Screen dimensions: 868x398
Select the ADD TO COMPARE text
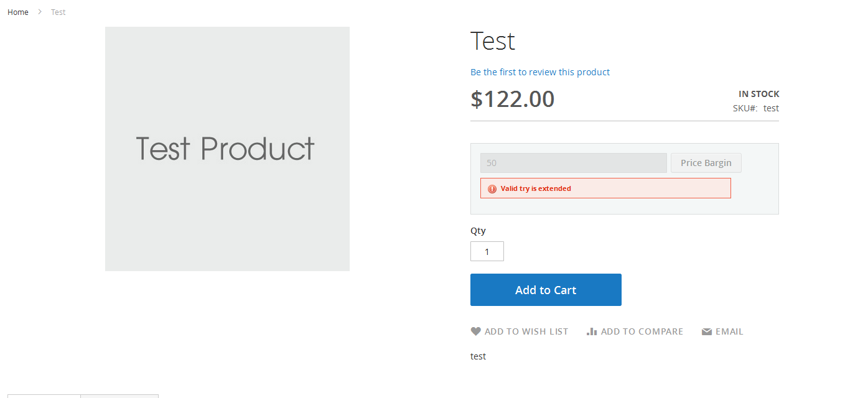pos(642,331)
